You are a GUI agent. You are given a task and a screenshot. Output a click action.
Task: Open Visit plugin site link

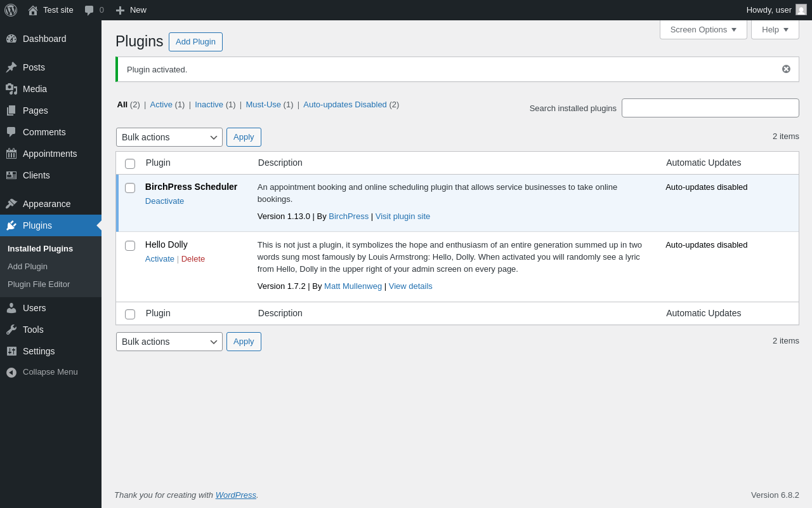[x=403, y=217]
